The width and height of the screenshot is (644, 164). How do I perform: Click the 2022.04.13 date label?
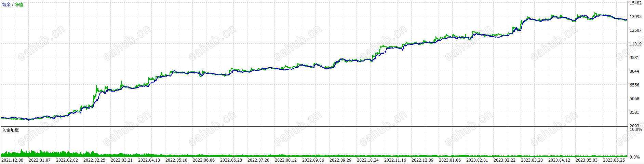pos(149,160)
